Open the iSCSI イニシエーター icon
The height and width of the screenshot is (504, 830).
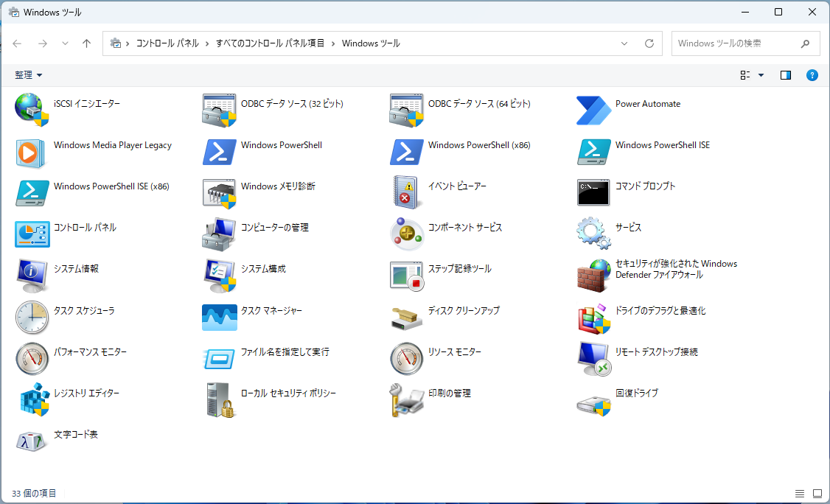coord(32,110)
